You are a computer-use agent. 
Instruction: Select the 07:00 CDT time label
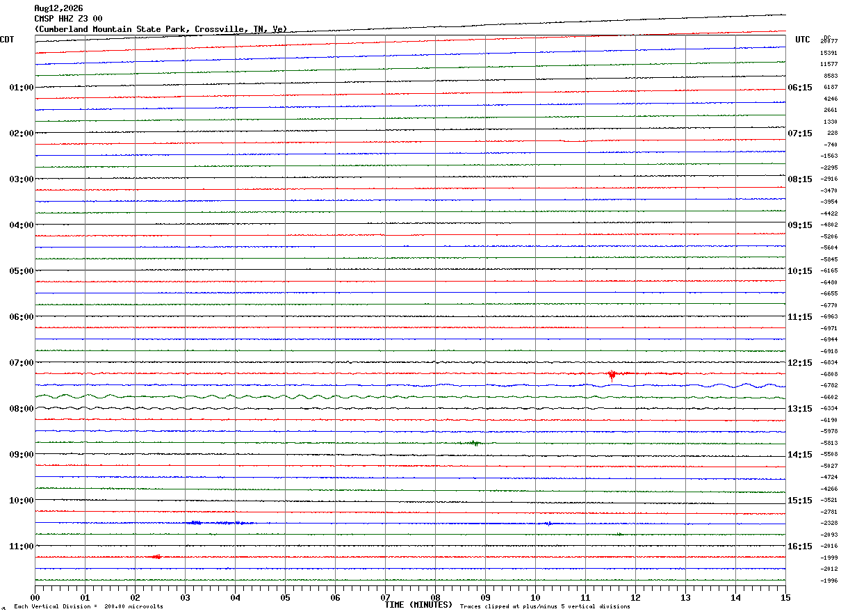[22, 363]
